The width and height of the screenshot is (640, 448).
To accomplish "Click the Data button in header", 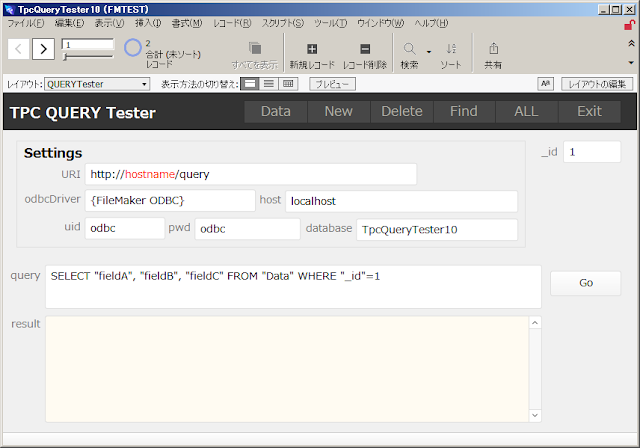I will click(x=276, y=111).
